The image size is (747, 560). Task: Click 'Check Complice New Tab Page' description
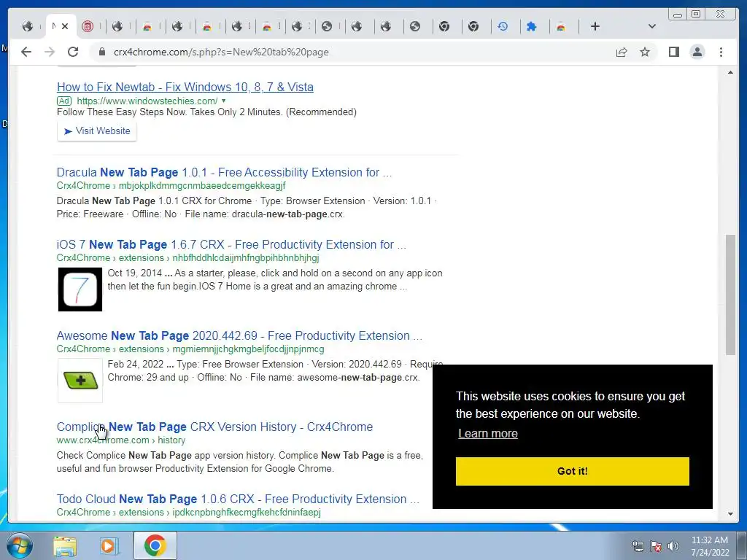[239, 462]
